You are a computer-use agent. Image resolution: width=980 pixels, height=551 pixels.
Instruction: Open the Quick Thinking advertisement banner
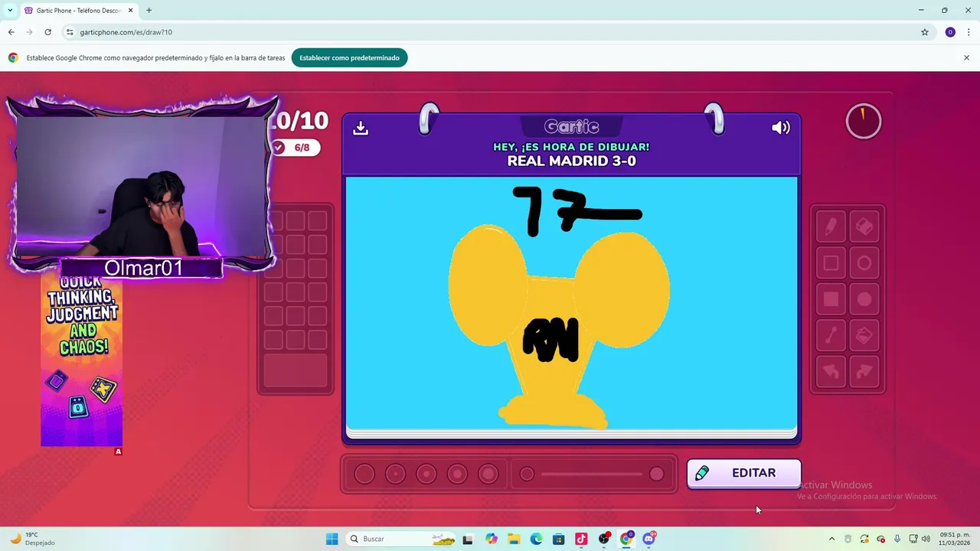[x=81, y=361]
